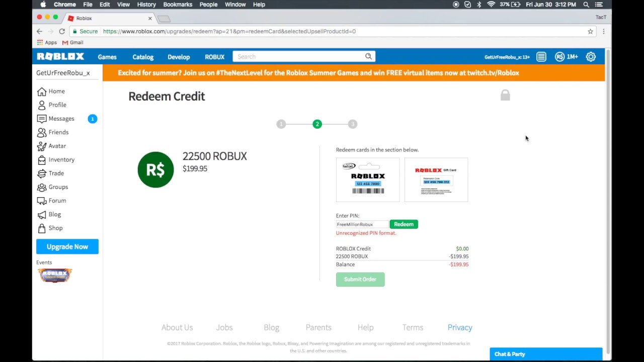Click the search magnifier icon
Viewport: 644px width, 362px height.
pos(368,56)
